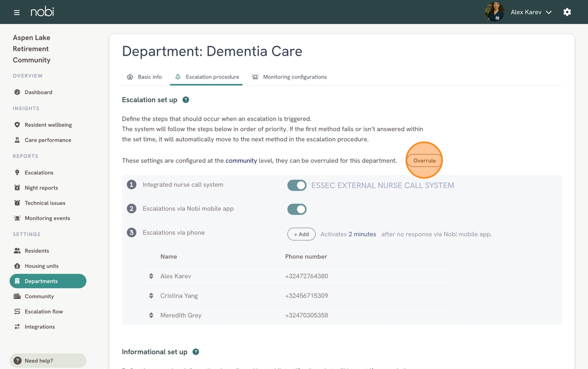Viewport: 588px width, 369px height.
Task: Click the Residents people icon
Action: (17, 250)
